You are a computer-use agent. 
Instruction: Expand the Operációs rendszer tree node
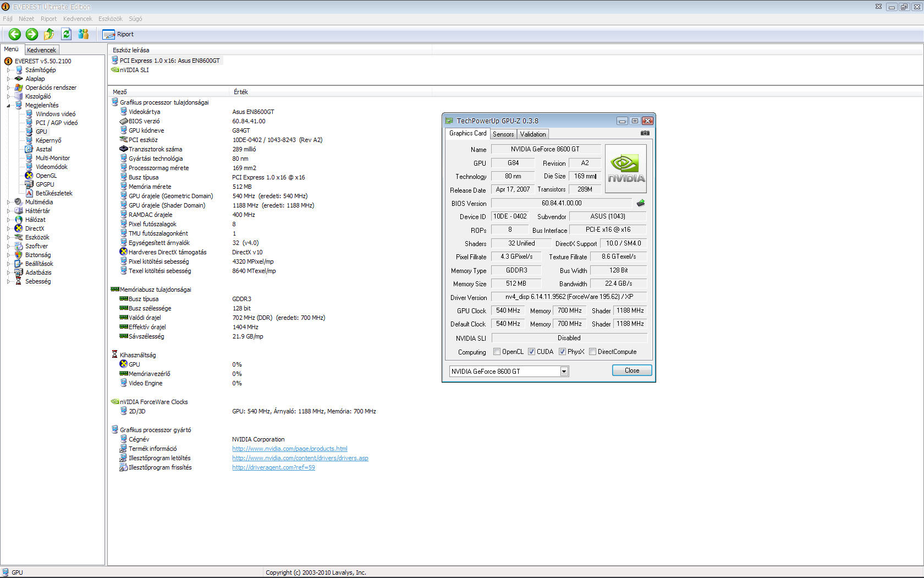(x=8, y=88)
